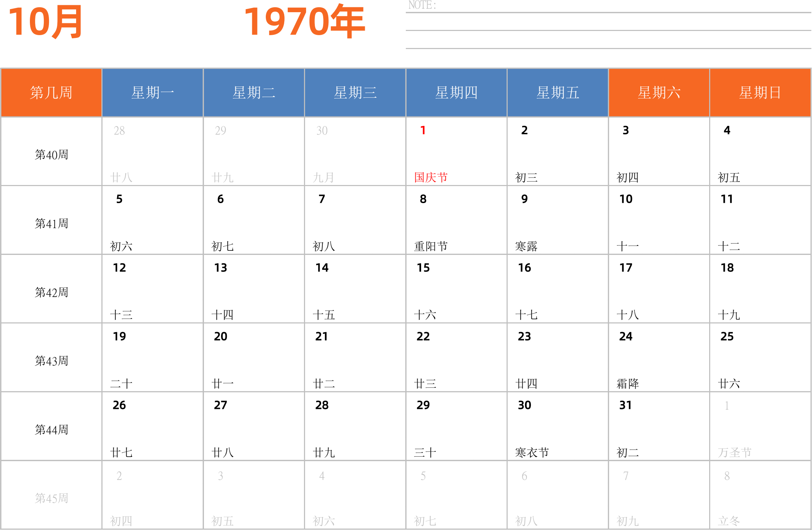Click the 星期日 header cell
The image size is (812, 530).
760,93
